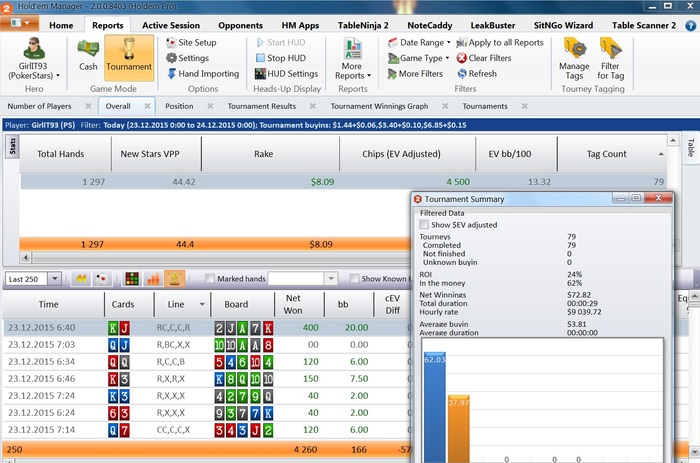Expand the Date Range dropdown
The height and width of the screenshot is (463, 700).
449,43
